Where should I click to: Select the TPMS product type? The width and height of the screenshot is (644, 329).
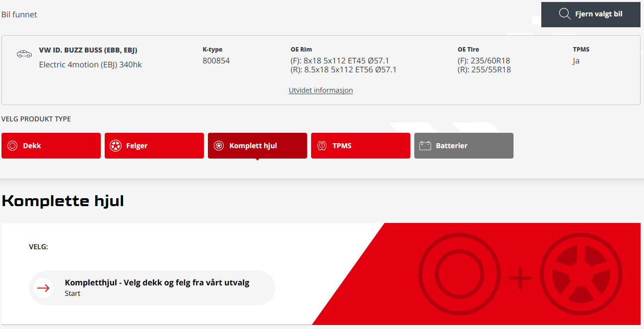click(x=361, y=146)
